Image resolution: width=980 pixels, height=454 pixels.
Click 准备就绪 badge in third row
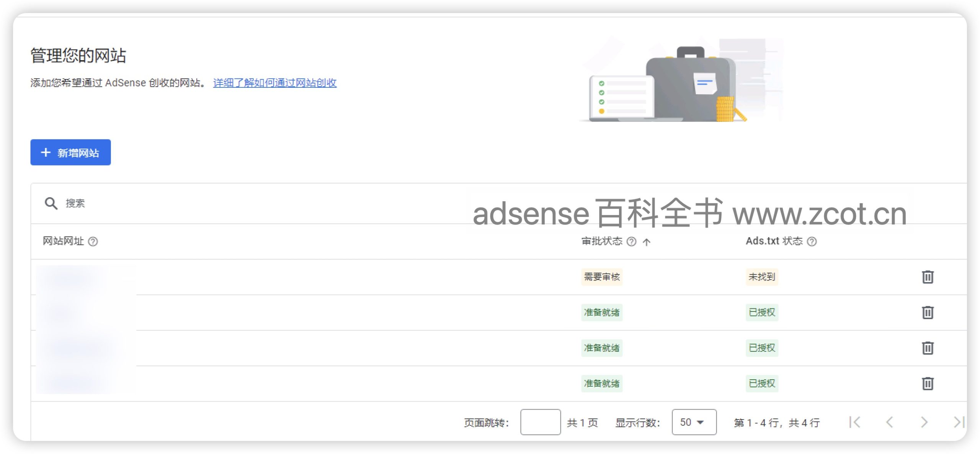click(x=602, y=348)
